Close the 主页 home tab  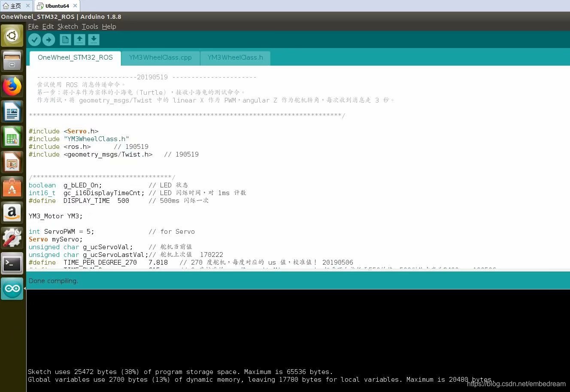28,6
